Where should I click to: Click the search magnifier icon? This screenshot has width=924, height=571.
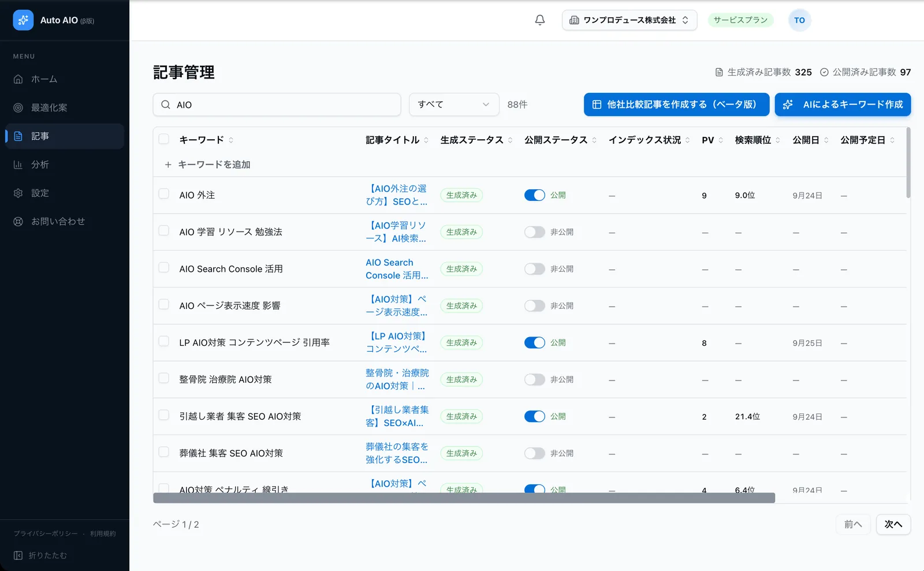click(x=166, y=105)
